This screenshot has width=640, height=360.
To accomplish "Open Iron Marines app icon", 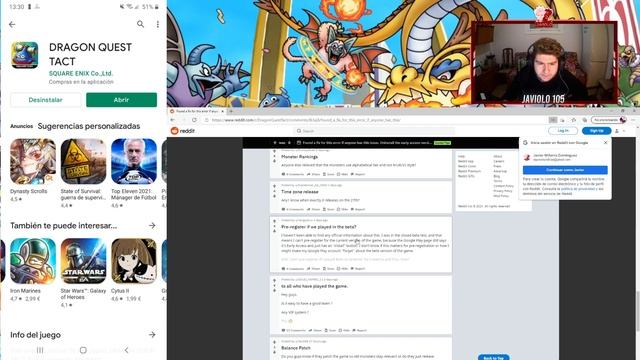I will tap(33, 261).
